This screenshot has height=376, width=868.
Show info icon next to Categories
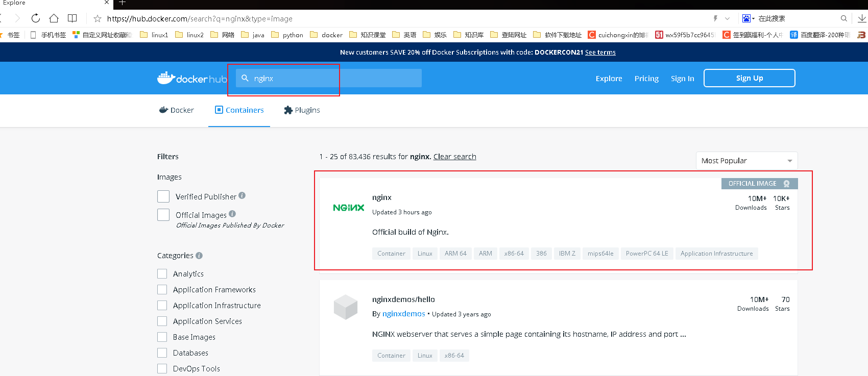coord(199,255)
